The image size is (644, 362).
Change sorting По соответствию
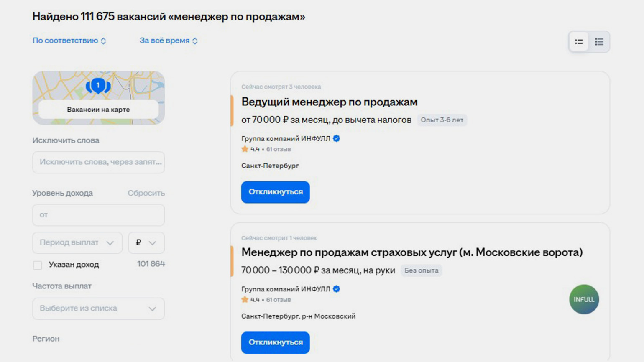coord(69,41)
